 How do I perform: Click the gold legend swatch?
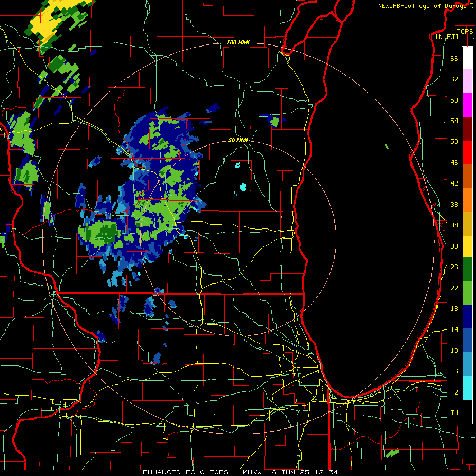[x=467, y=224]
